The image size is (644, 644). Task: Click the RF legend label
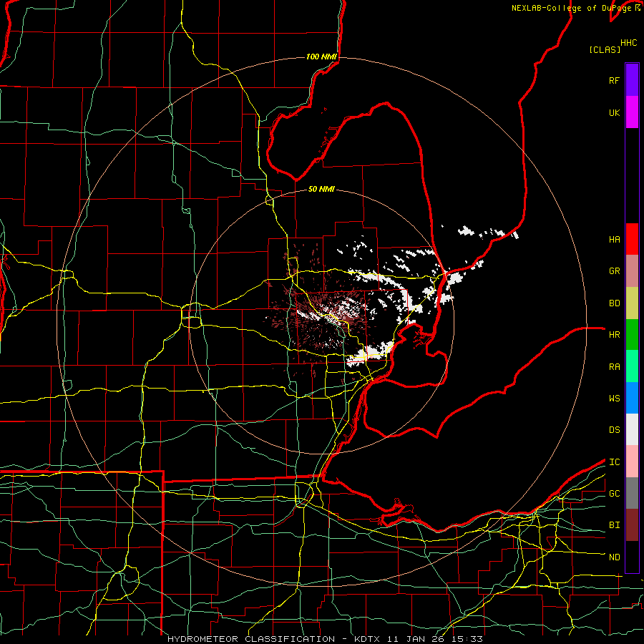615,80
